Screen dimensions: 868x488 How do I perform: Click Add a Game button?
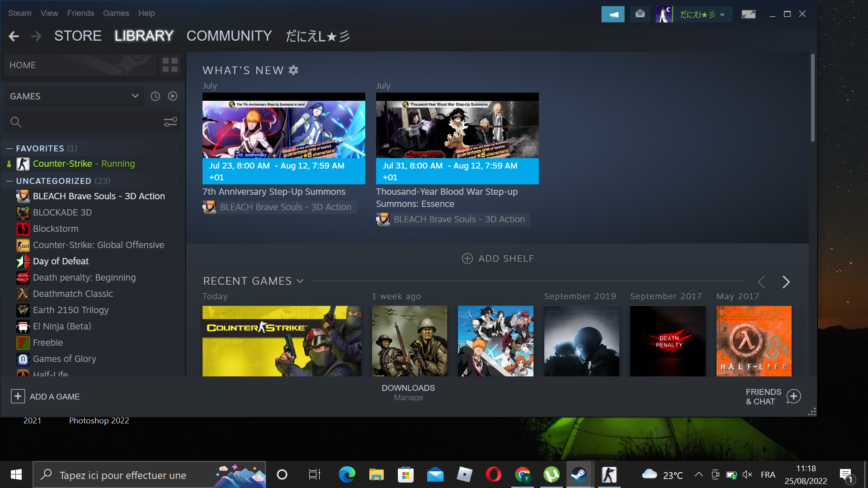45,396
